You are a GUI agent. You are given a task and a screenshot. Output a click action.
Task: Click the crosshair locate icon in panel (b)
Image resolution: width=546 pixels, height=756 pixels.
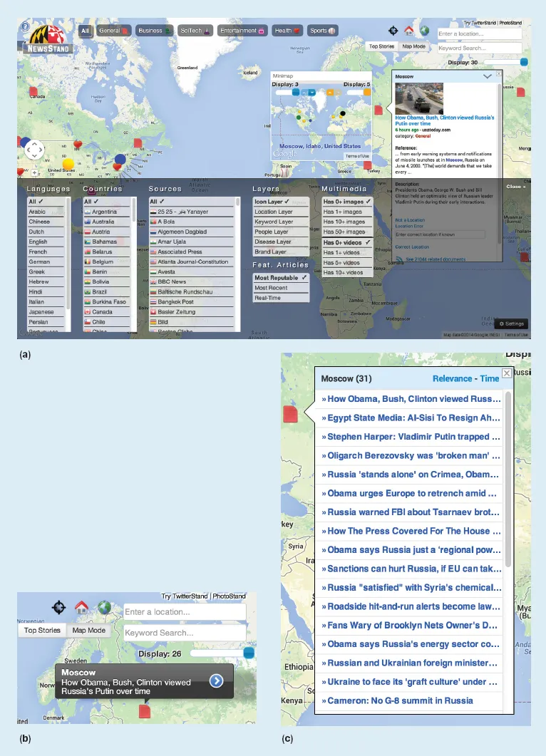pos(59,607)
